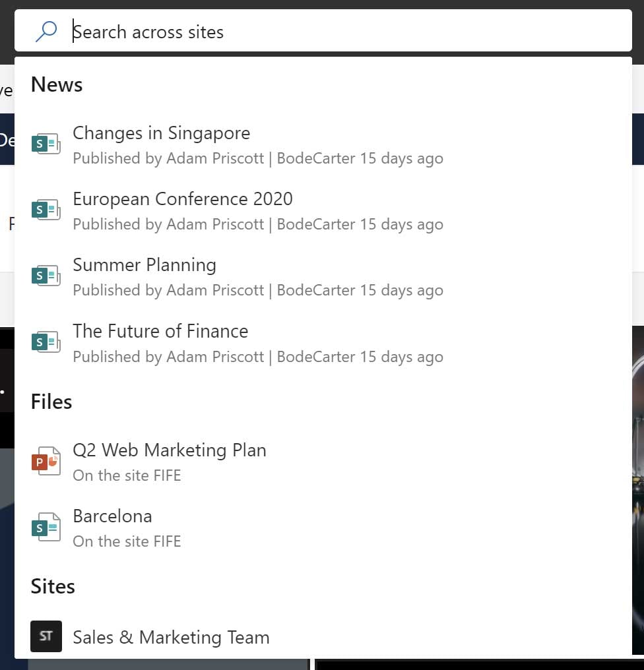This screenshot has width=644, height=670.
Task: Open the Barcelona file
Action: coord(112,516)
